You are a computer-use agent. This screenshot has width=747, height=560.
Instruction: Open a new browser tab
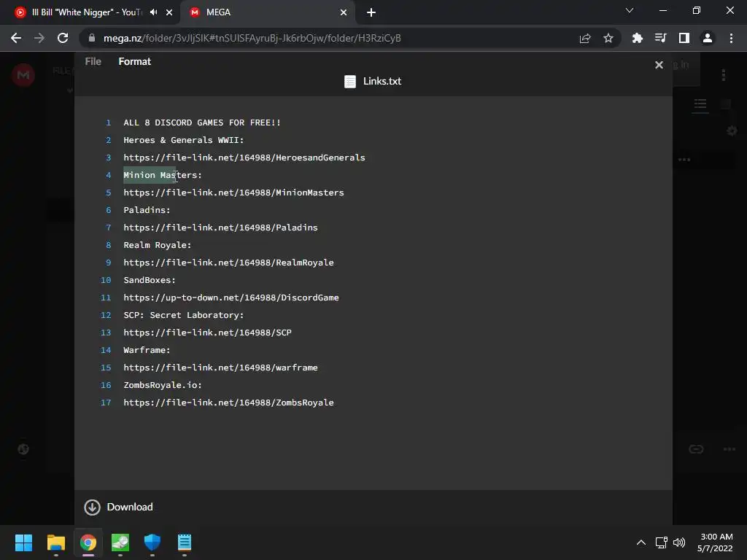point(371,12)
